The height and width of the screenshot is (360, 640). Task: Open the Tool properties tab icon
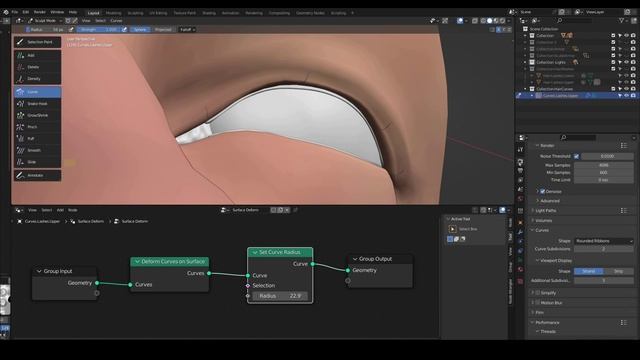point(520,150)
